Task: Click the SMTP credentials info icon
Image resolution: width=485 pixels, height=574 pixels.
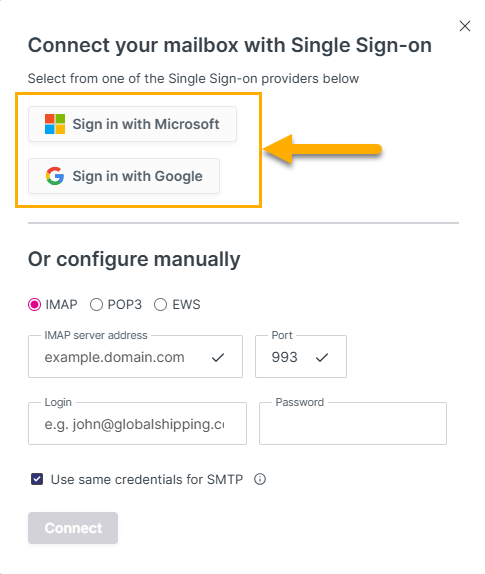Action: pos(260,479)
